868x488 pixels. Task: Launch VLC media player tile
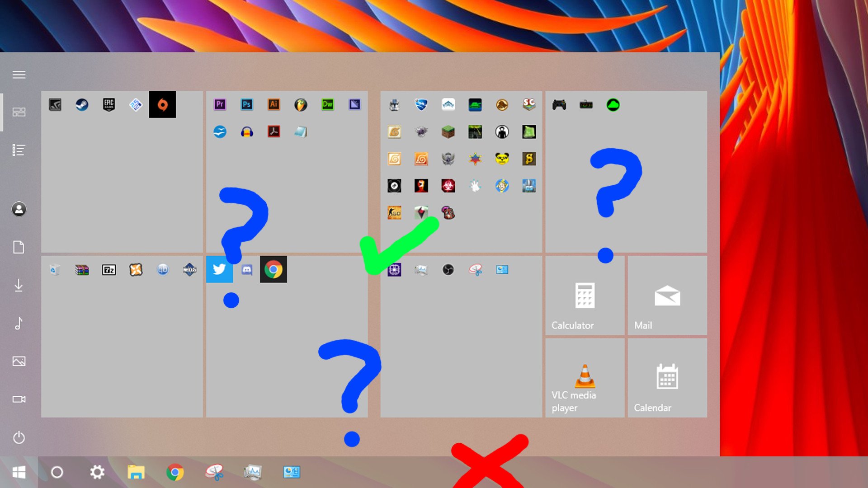pos(585,378)
